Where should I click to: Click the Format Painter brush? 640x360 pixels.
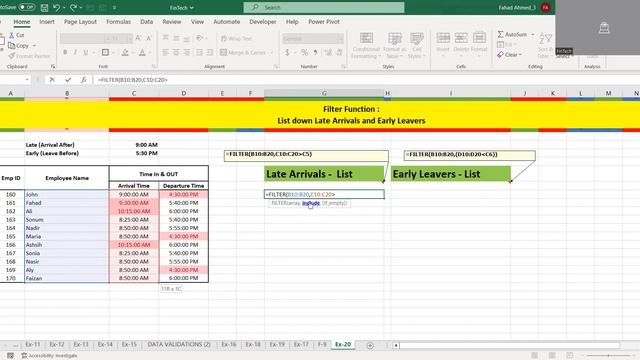pyautogui.click(x=11, y=56)
